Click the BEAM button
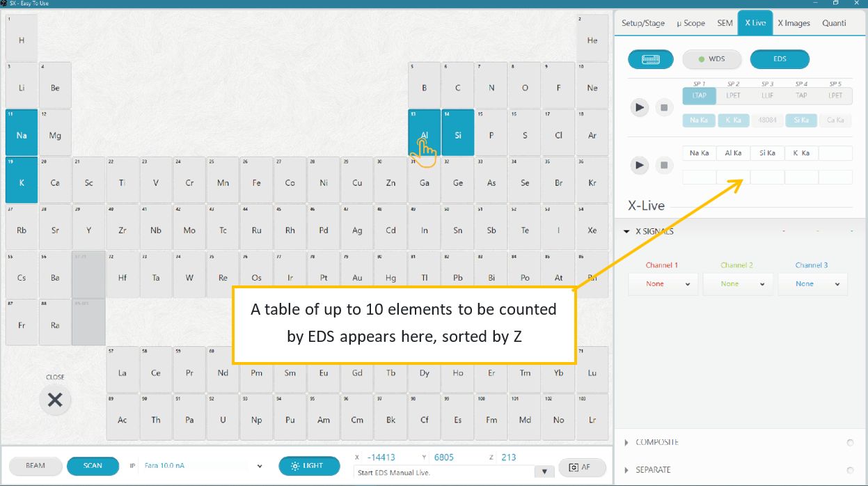 pyautogui.click(x=35, y=466)
